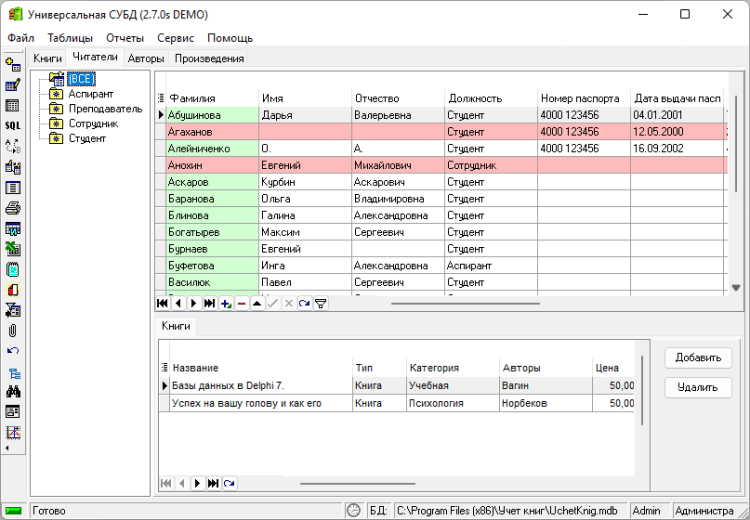
Task: Click the export to Excel icon
Action: click(x=13, y=249)
